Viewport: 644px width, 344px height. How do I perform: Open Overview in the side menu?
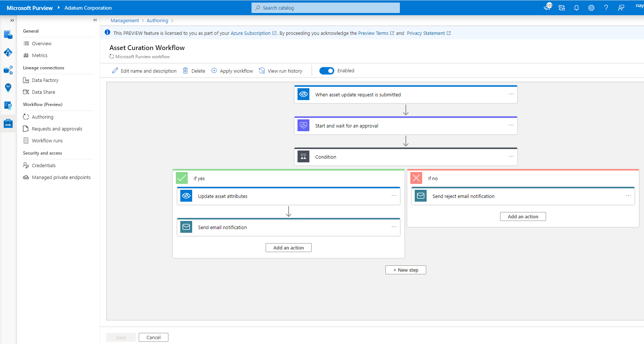click(42, 43)
